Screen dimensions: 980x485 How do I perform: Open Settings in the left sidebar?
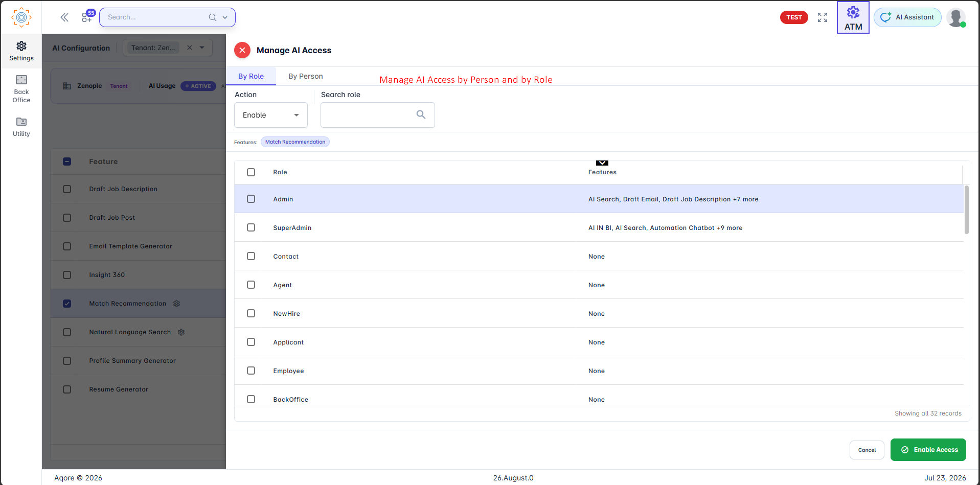pyautogui.click(x=21, y=51)
